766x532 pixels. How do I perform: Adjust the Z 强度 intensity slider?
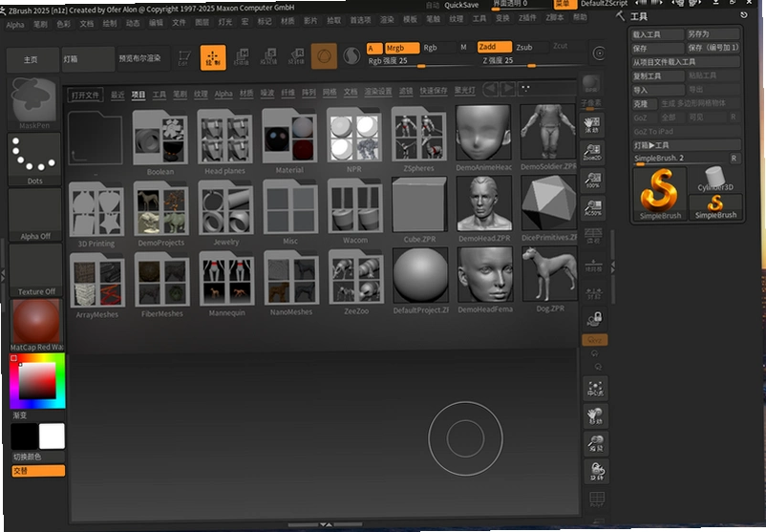tap(535, 60)
